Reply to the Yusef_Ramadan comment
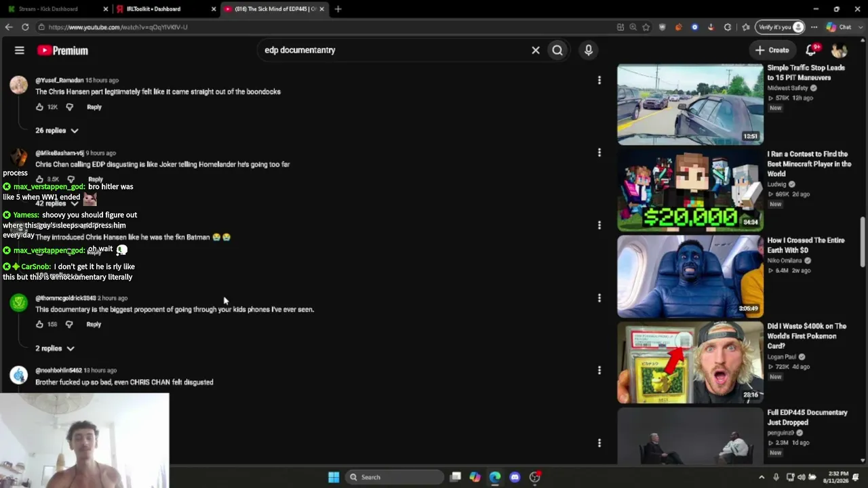 click(x=94, y=107)
